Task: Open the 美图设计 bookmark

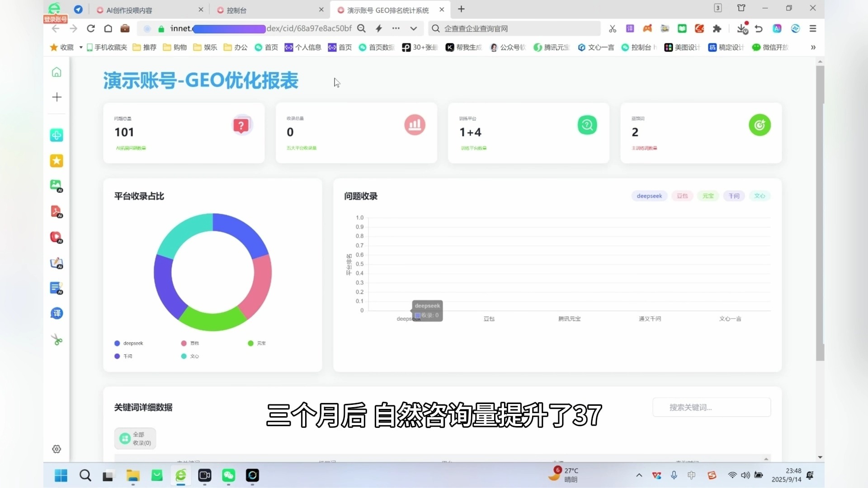Action: [x=682, y=47]
